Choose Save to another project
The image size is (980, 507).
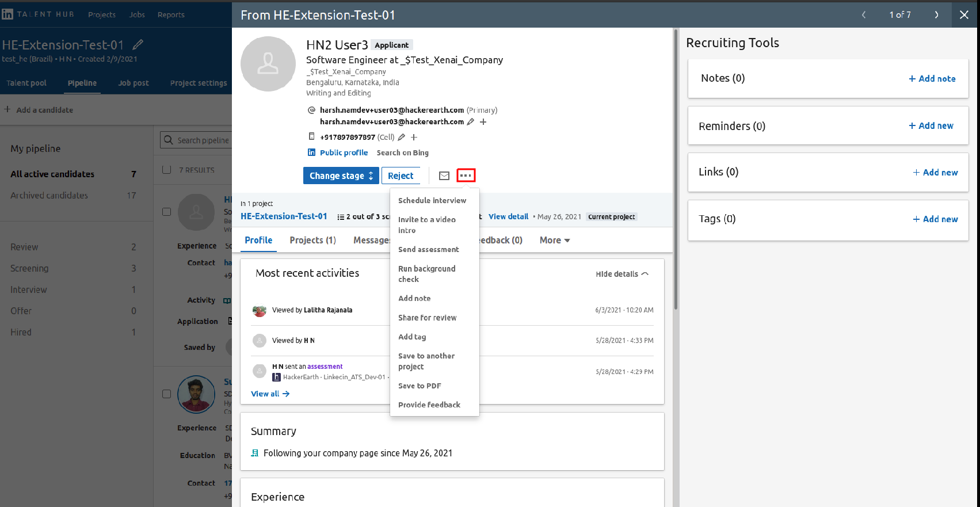coord(426,361)
